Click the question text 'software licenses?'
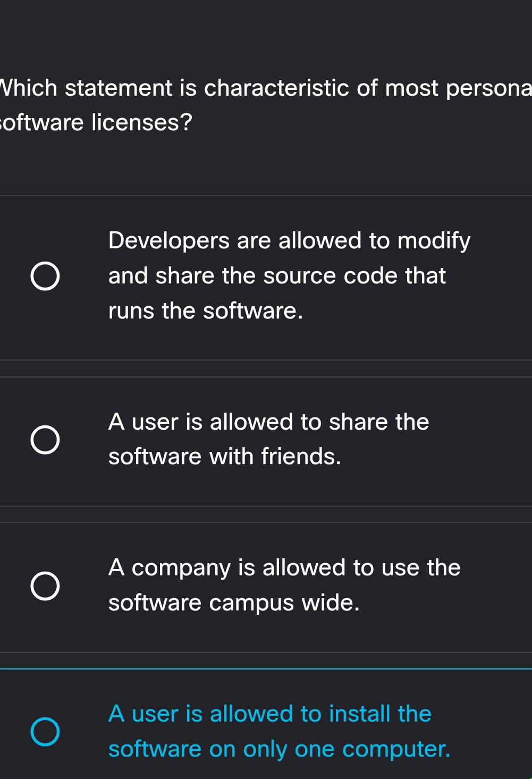 click(x=97, y=123)
